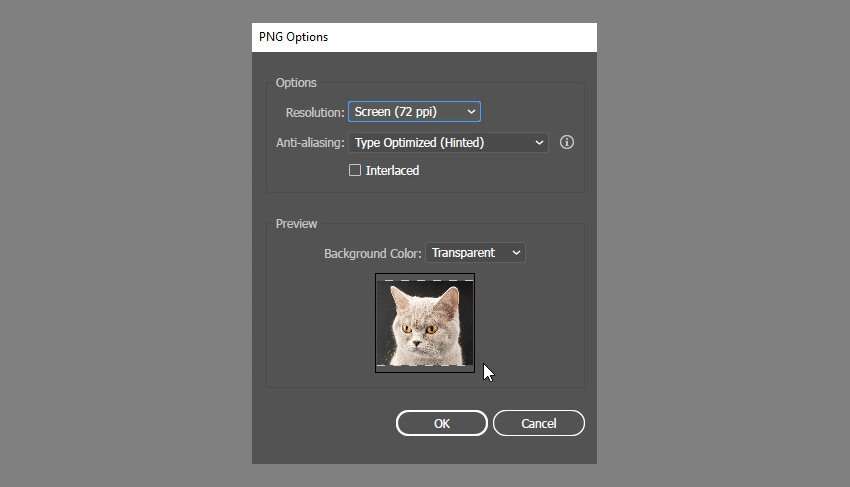Click the Interlaced label text

pos(392,170)
